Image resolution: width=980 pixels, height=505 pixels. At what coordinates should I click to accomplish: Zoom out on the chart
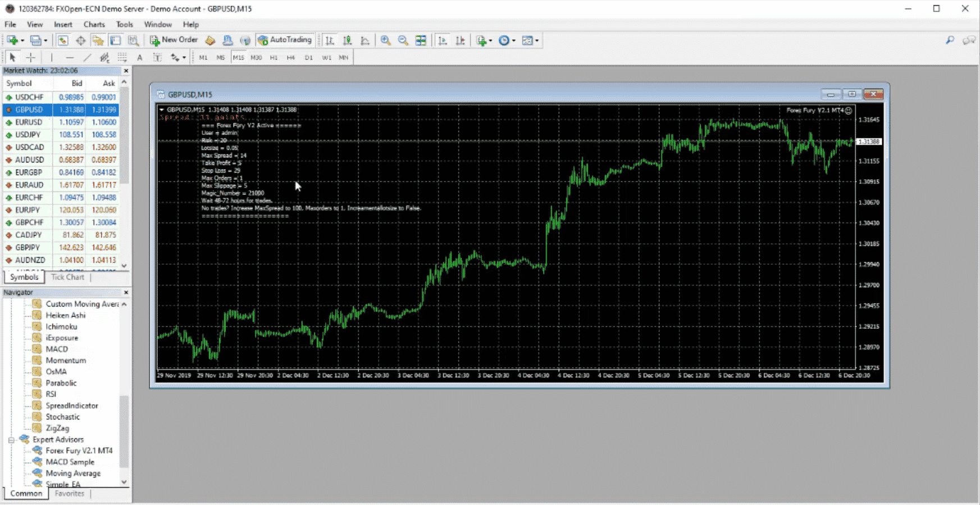(x=403, y=40)
